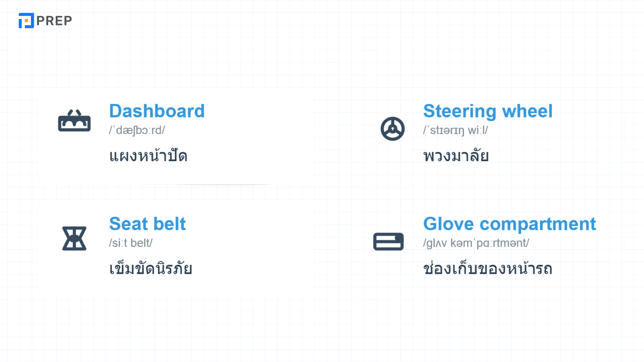Click the Thai translation พวงมาลัย
The height and width of the screenshot is (362, 644).
456,156
